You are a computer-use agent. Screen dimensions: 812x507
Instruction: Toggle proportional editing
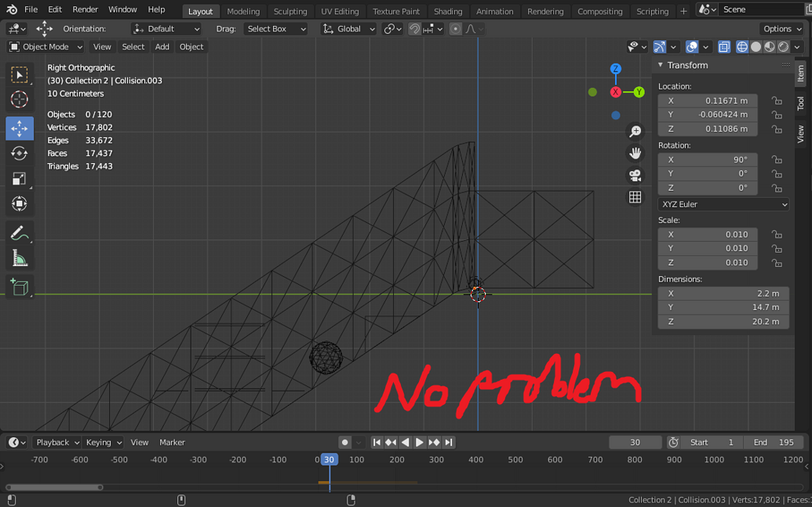[x=455, y=29]
